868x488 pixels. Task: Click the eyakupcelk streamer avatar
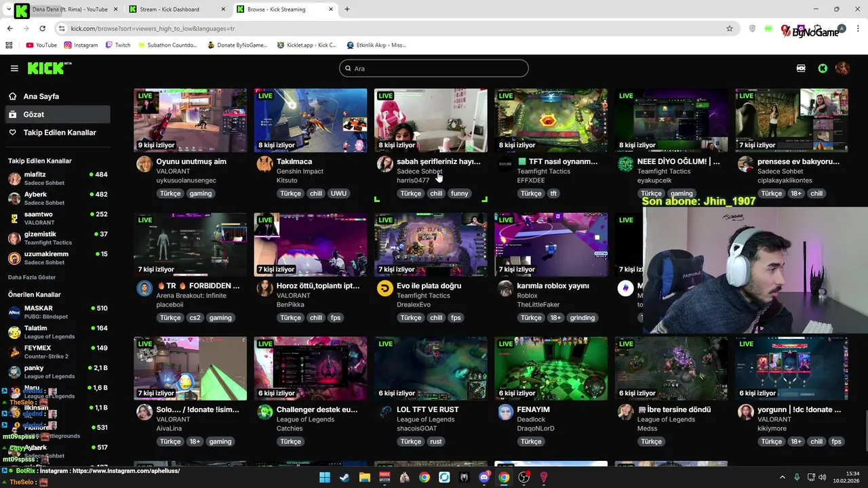625,164
